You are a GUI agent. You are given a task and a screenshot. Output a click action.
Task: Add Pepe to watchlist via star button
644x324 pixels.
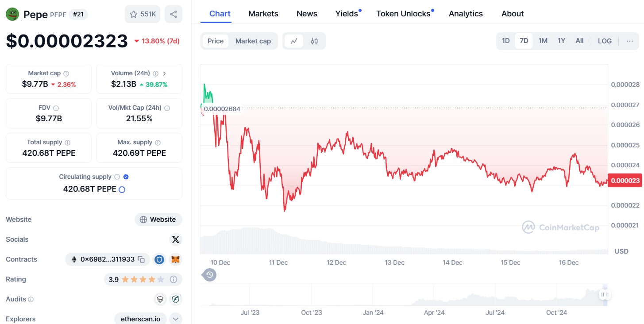143,14
